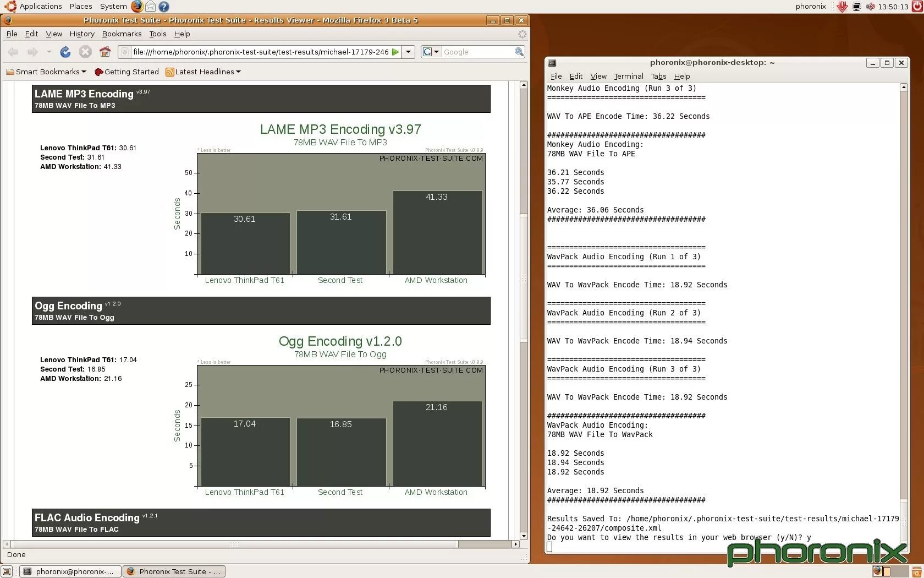
Task: Open the address bar URL dropdown
Action: tap(408, 52)
